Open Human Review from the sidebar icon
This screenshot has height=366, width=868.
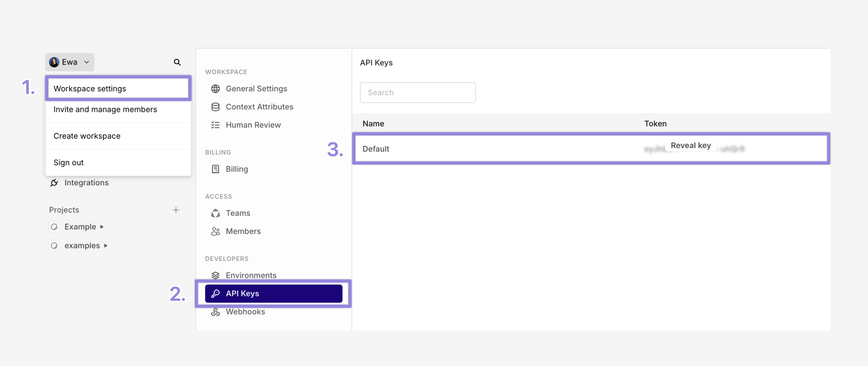point(216,125)
